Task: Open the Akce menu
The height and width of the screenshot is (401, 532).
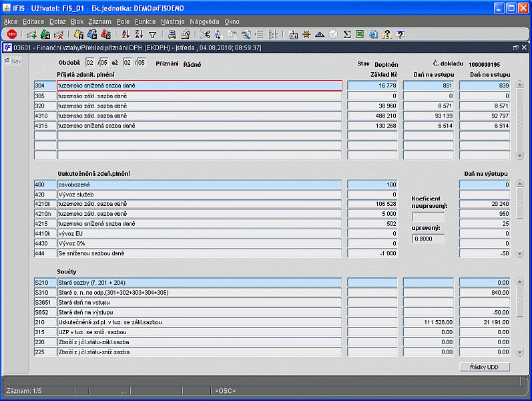Action: point(11,21)
